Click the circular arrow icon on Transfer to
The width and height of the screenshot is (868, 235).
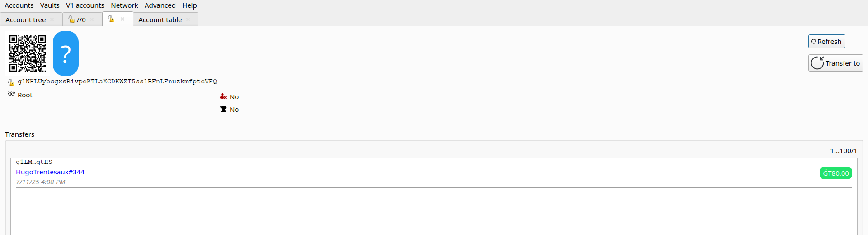817,63
